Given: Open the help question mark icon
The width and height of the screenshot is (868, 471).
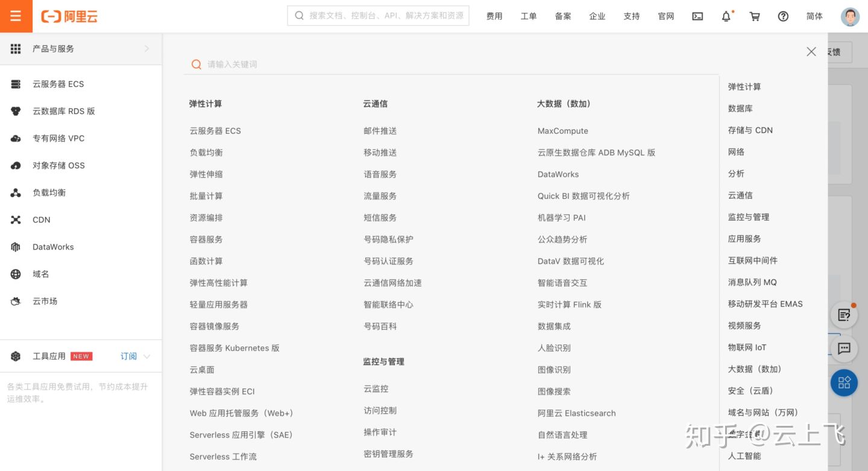Looking at the screenshot, I should point(783,16).
